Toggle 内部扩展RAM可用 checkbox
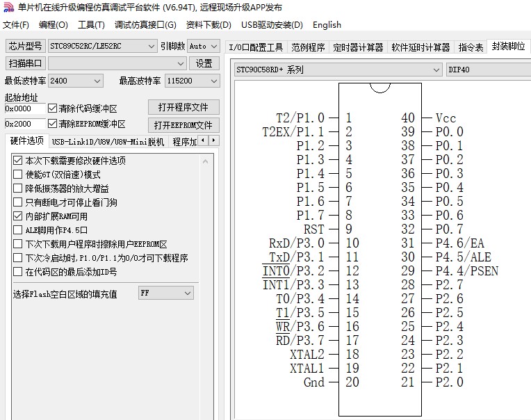This screenshot has width=531, height=420. click(x=17, y=216)
